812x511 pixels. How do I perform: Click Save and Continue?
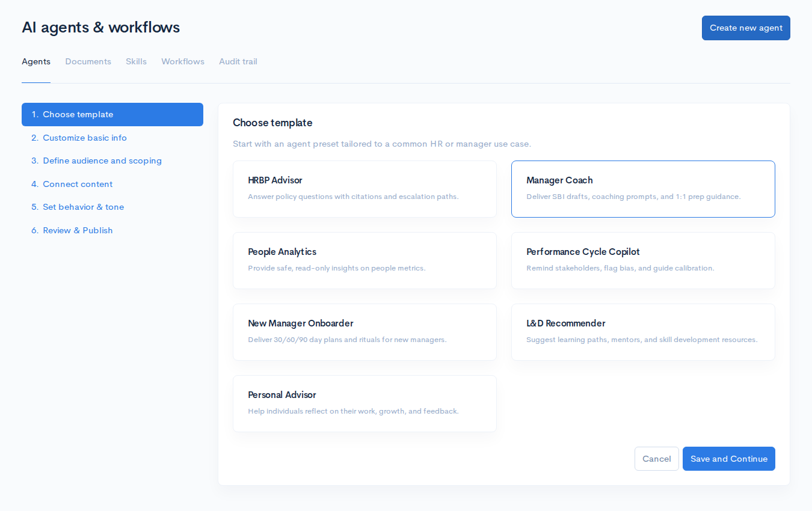click(x=728, y=458)
